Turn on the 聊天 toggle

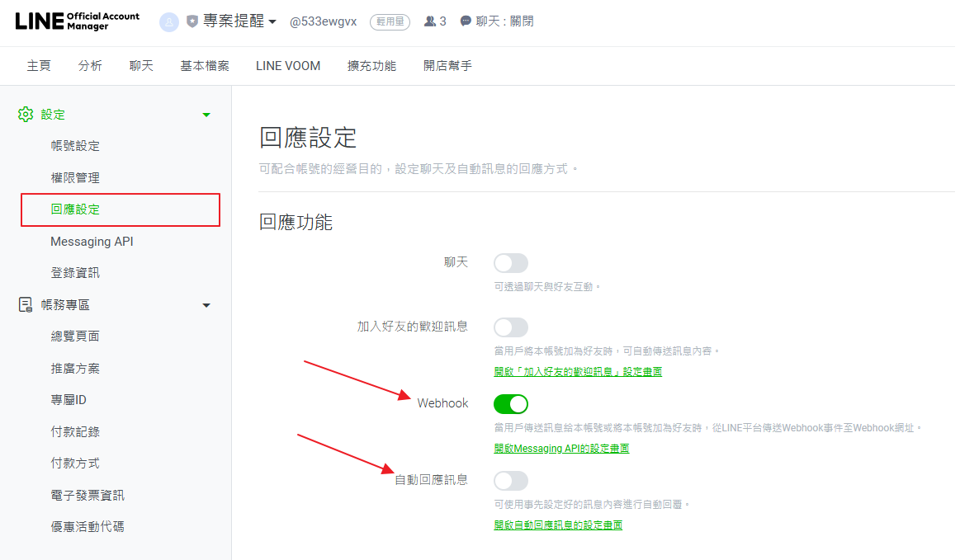point(511,263)
